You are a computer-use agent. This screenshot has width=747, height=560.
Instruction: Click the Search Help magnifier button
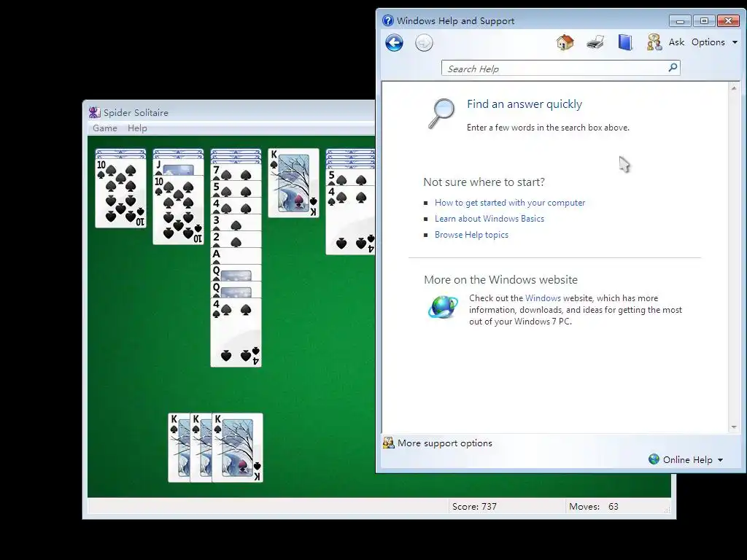pos(673,68)
